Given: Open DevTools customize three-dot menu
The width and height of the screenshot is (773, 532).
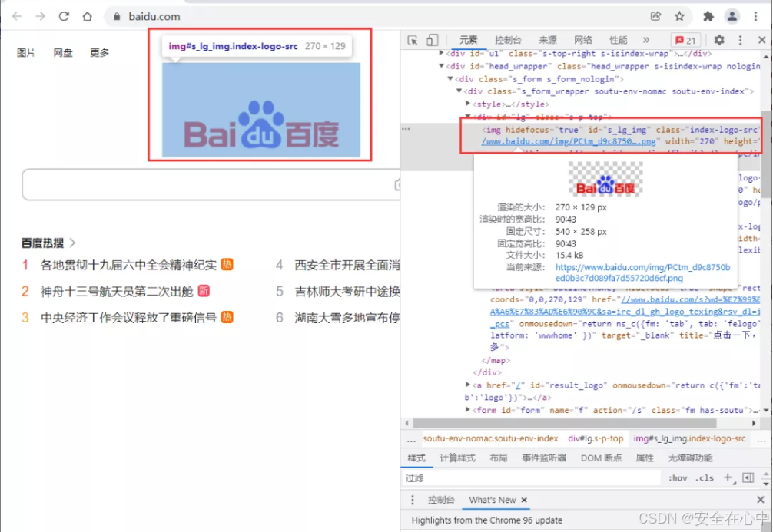Looking at the screenshot, I should (740, 40).
